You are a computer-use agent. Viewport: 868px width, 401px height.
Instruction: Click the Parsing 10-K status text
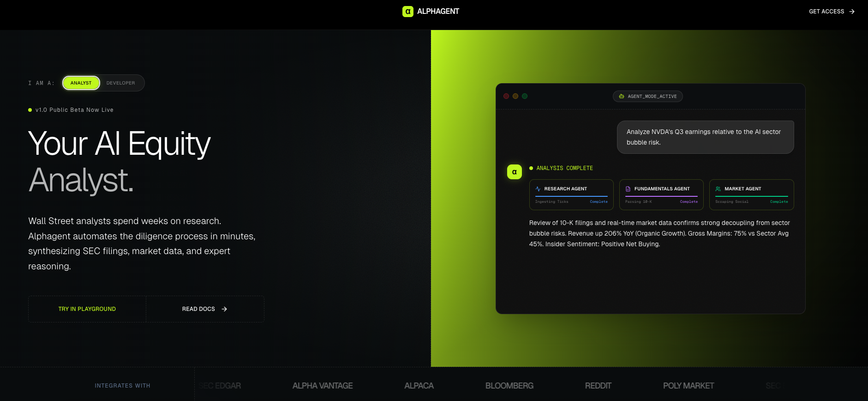click(x=639, y=202)
